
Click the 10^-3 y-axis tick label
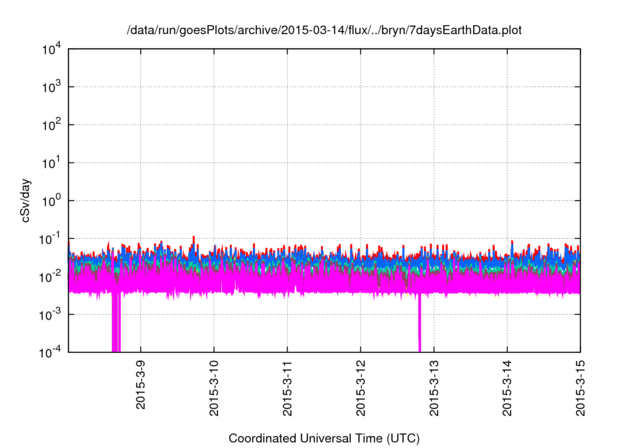pos(49,315)
